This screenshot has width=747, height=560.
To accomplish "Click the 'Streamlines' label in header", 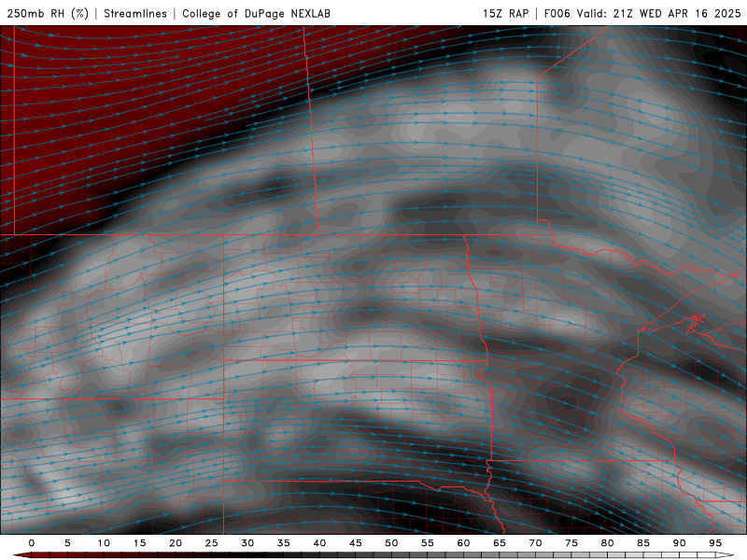I will [x=135, y=13].
